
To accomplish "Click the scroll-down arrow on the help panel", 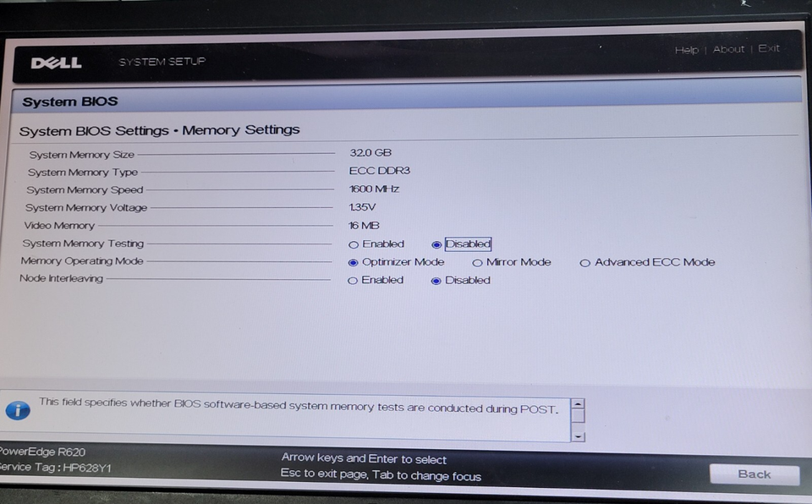I will [578, 436].
